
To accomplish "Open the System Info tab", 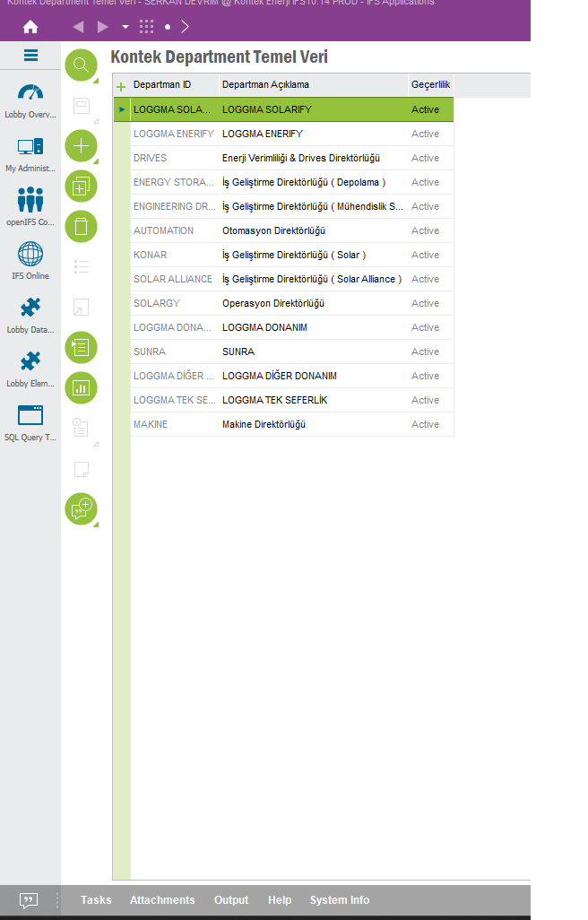I will click(340, 900).
